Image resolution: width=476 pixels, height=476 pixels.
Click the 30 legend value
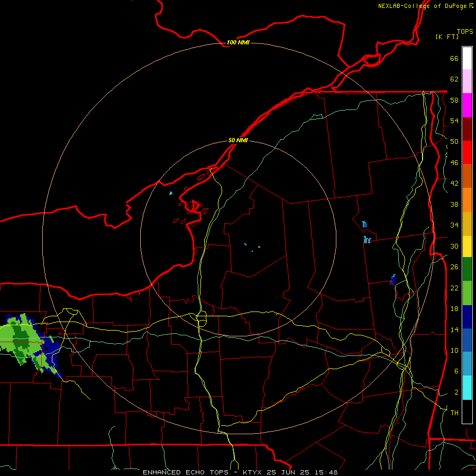[x=454, y=246]
